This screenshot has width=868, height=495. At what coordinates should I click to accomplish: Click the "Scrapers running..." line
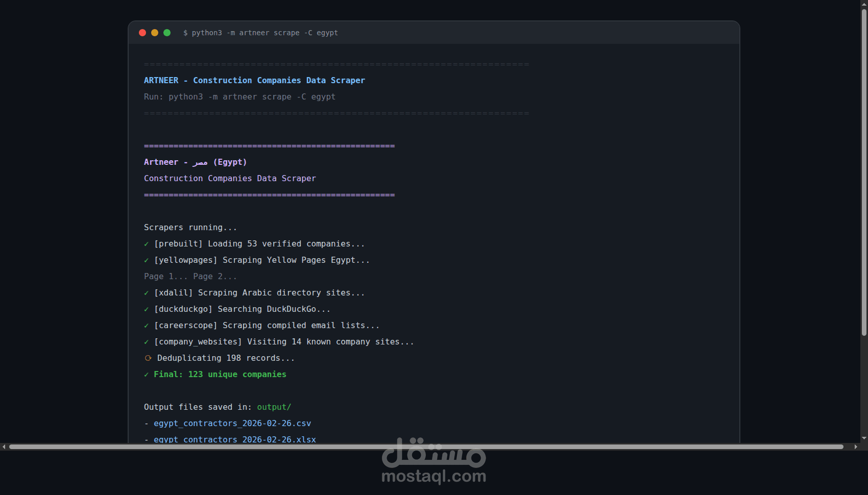[190, 228]
